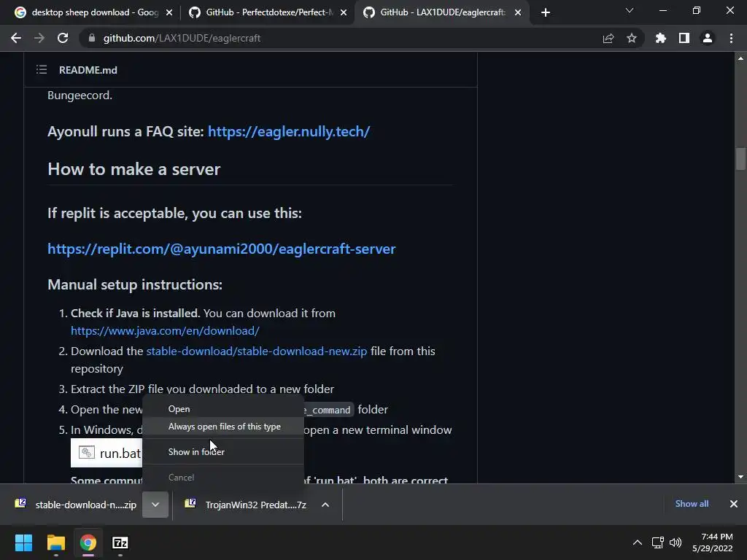Click the How to make a server heading
Image resolution: width=747 pixels, height=560 pixels.
(x=134, y=169)
